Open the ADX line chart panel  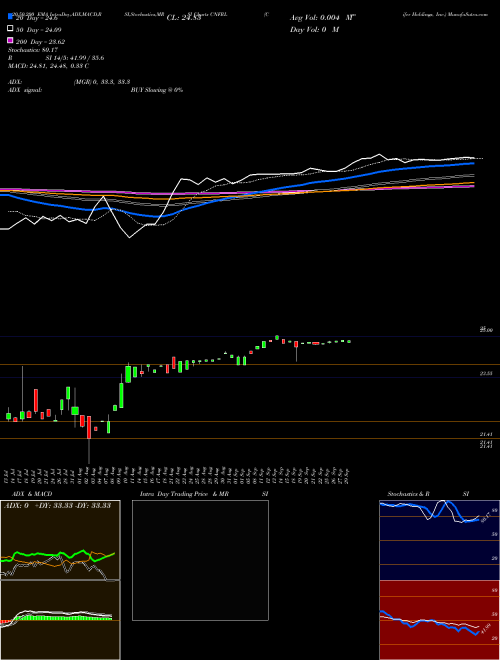coord(60,540)
